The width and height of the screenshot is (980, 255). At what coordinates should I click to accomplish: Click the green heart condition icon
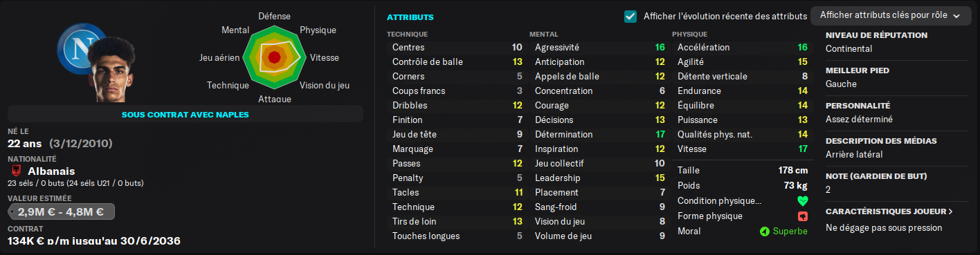click(x=802, y=201)
